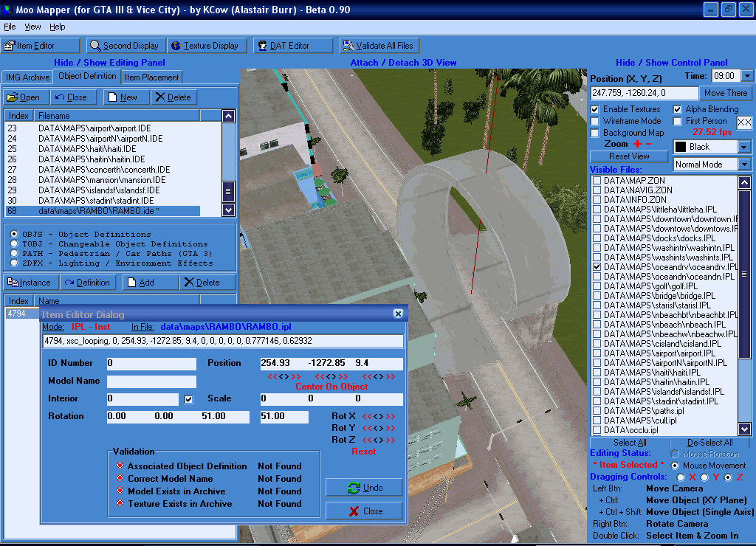Screen dimensions: 756x546
Task: Open the View menu
Action: (32, 27)
